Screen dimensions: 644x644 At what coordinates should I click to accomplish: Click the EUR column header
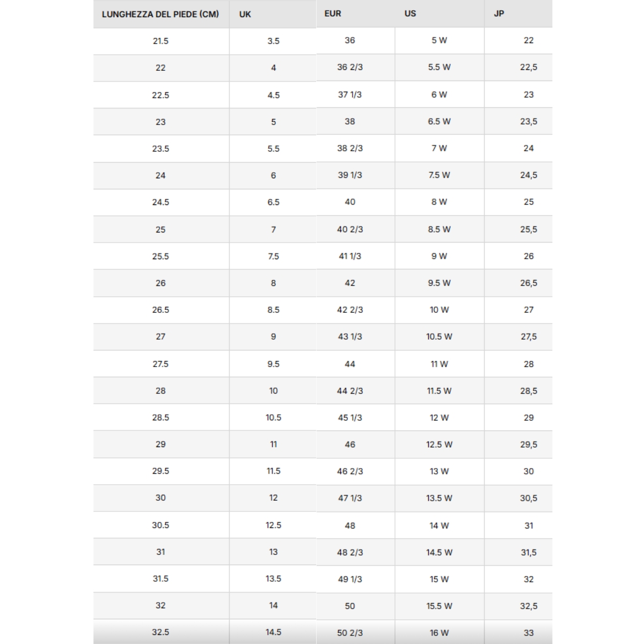pos(333,13)
